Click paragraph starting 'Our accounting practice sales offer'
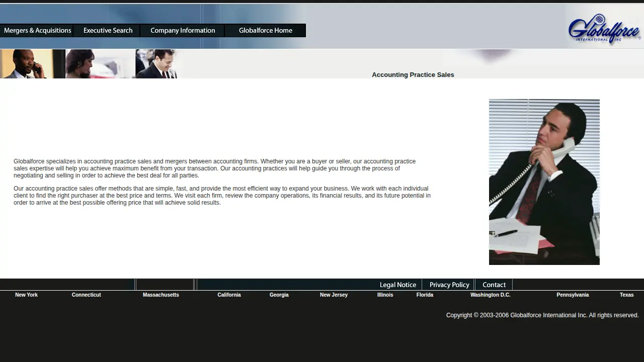Viewport: 644px width, 362px height. coord(222,196)
